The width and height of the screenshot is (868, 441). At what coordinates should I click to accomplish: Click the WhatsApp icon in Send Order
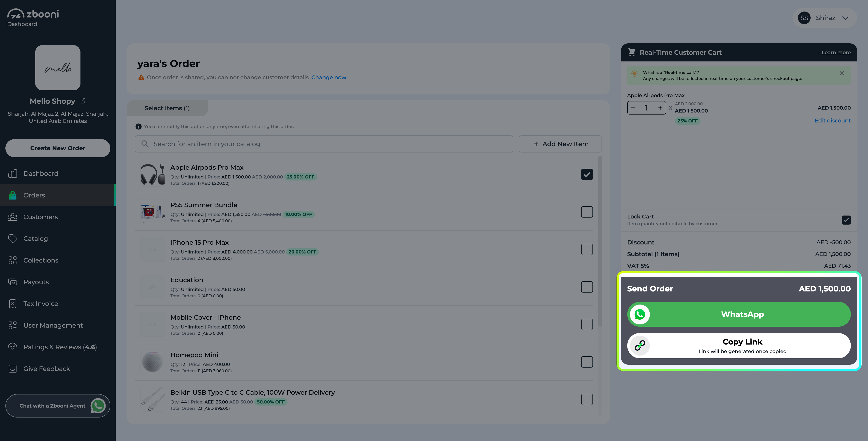click(639, 314)
